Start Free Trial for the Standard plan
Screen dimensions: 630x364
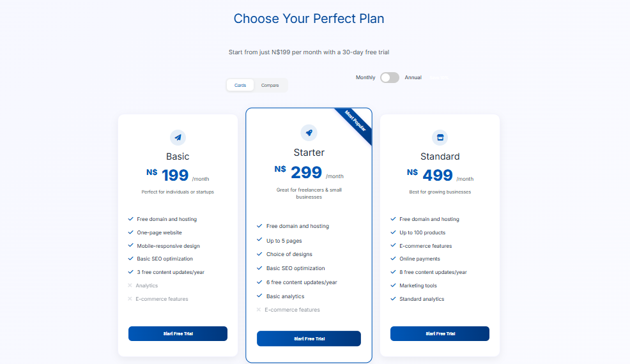440,333
